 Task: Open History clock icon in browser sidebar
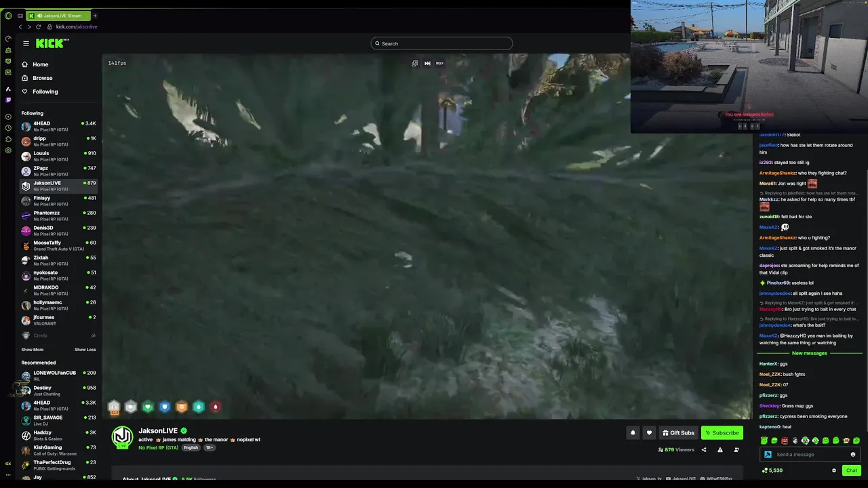tap(8, 128)
